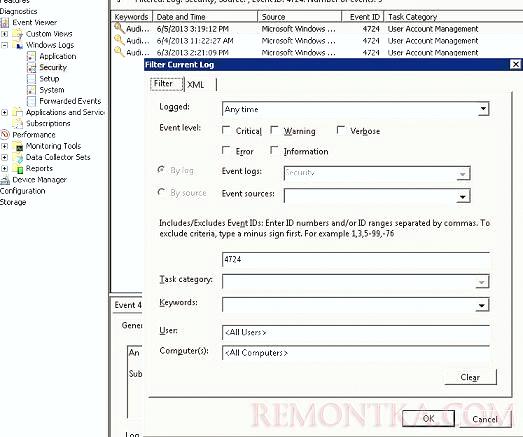This screenshot has width=523, height=437.
Task: Switch to the XML tab
Action: (200, 84)
